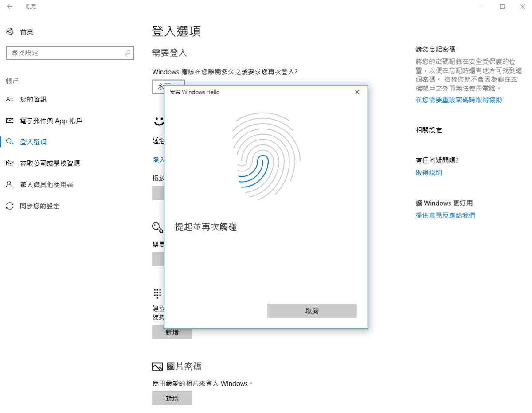This screenshot has height=413, width=532.
Task: Maximize the Settings window
Action: (502, 7)
